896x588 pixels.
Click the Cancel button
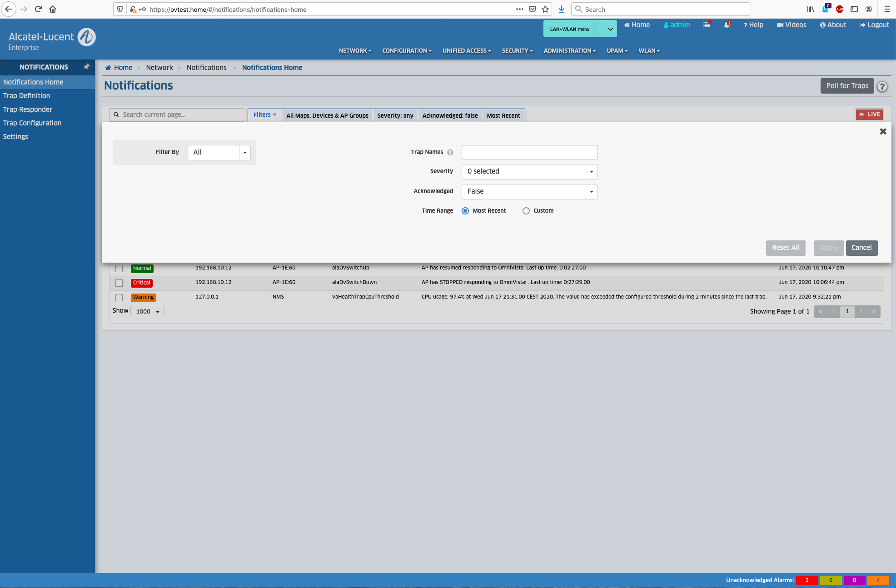[861, 248]
